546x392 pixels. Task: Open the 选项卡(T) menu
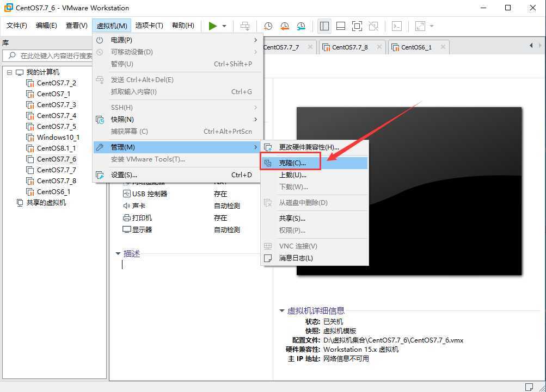(x=149, y=26)
